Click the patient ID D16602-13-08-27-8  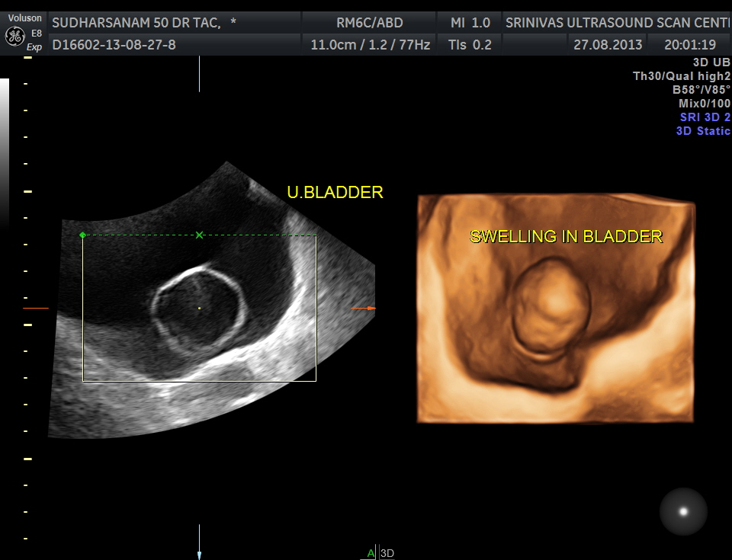tap(114, 45)
